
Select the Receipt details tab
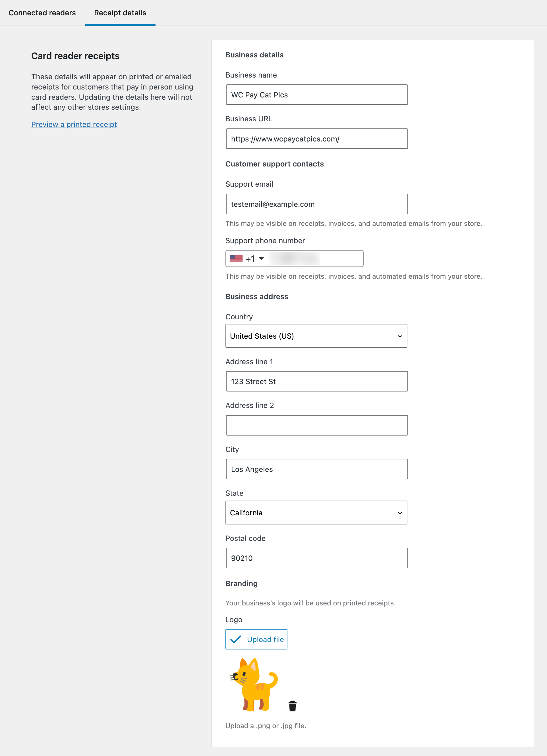[120, 13]
